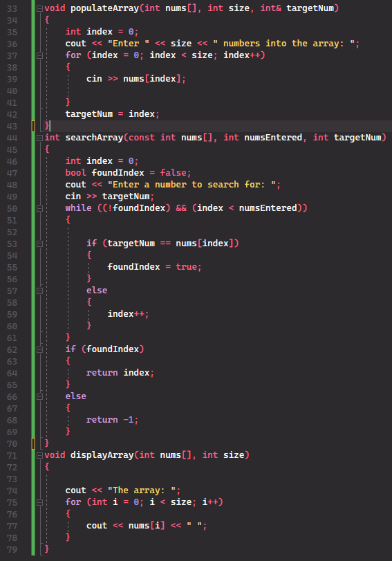This screenshot has height=561, width=392.
Task: Collapse the else block on line 66
Action: [39, 396]
